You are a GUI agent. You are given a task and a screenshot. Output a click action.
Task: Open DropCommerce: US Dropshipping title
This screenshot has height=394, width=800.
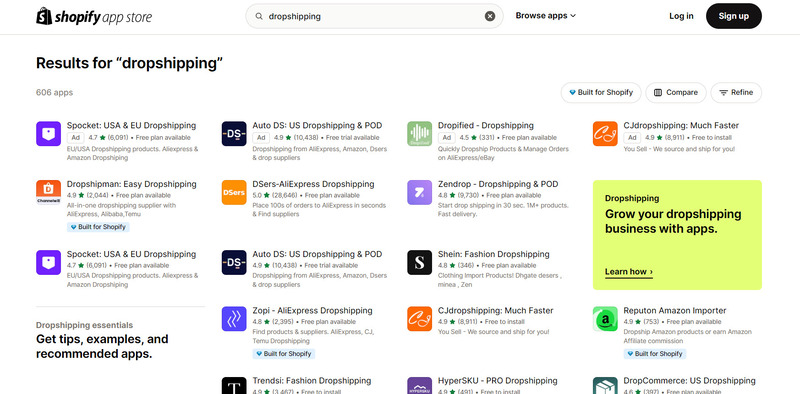(x=689, y=381)
